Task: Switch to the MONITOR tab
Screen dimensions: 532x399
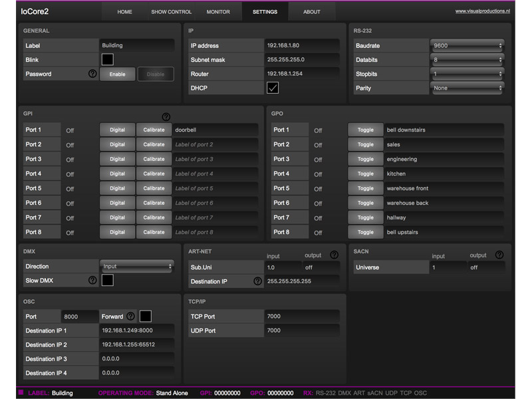Action: (219, 11)
